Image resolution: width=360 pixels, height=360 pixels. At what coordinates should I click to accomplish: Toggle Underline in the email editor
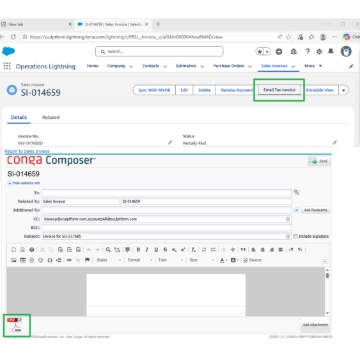point(156,250)
